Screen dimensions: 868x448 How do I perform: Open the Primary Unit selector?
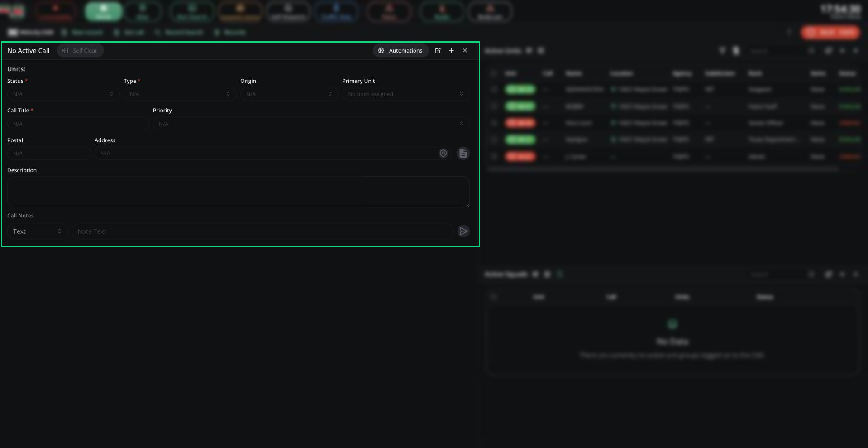405,94
